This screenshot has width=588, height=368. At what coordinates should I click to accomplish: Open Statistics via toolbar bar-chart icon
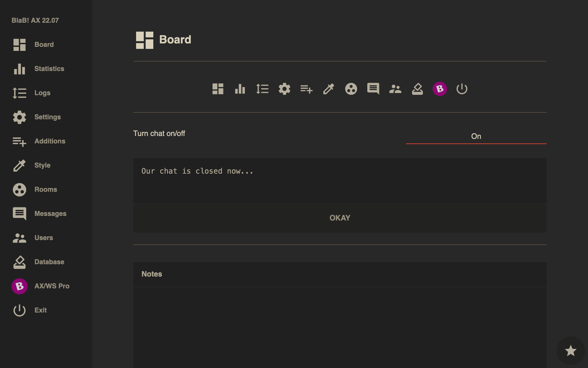tap(240, 89)
